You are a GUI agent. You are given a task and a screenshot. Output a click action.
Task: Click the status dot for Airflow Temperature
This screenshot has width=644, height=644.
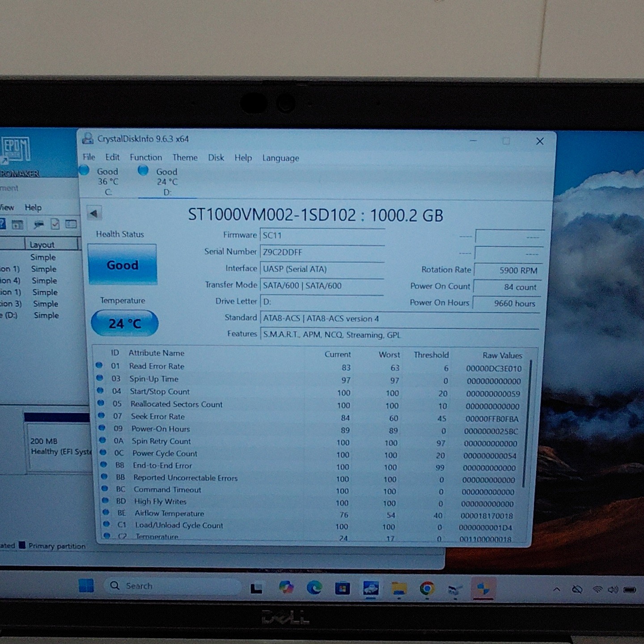pyautogui.click(x=106, y=513)
